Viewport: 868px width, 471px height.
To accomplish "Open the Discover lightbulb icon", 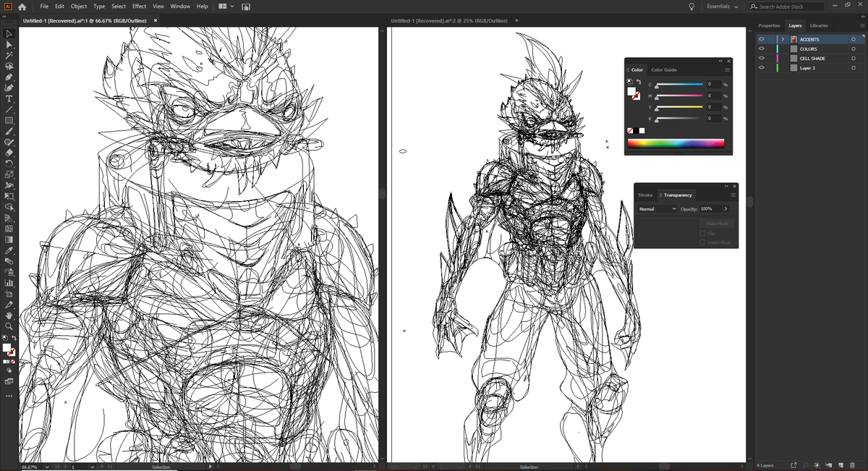I will coord(692,6).
